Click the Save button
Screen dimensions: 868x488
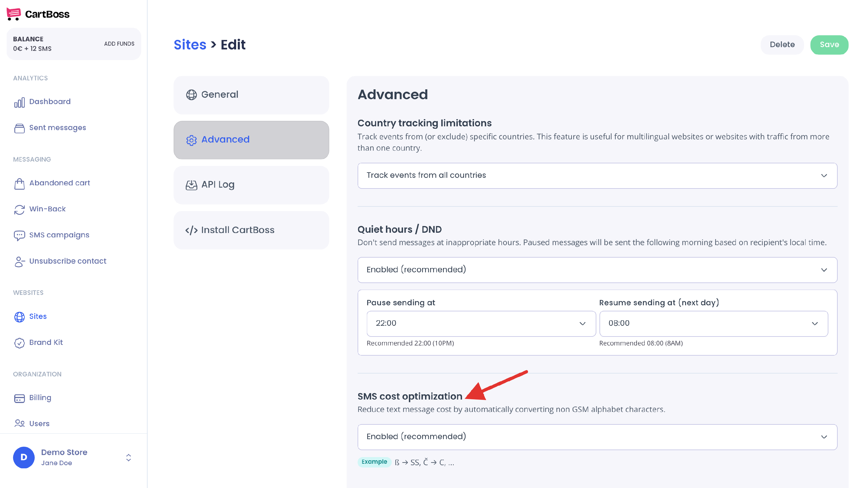829,45
